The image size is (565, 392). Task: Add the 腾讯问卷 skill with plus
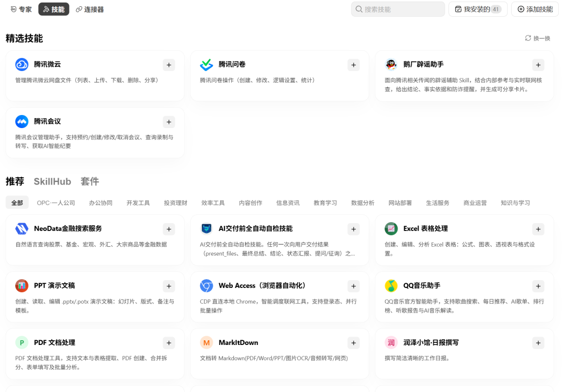click(x=354, y=65)
